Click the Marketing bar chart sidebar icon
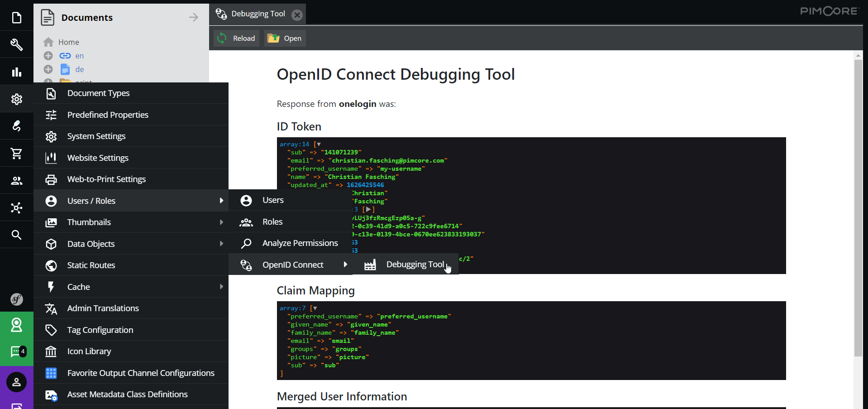868x409 pixels. pyautogui.click(x=17, y=72)
